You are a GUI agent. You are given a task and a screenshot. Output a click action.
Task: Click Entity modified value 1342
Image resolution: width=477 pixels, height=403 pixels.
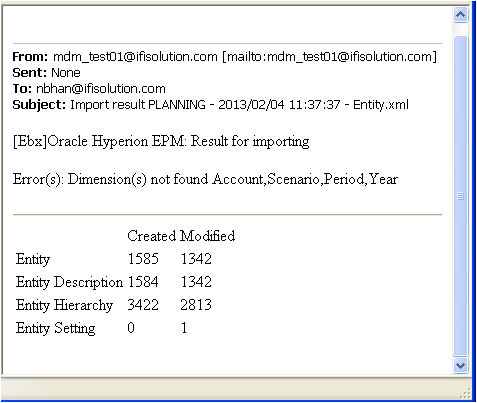pos(196,259)
